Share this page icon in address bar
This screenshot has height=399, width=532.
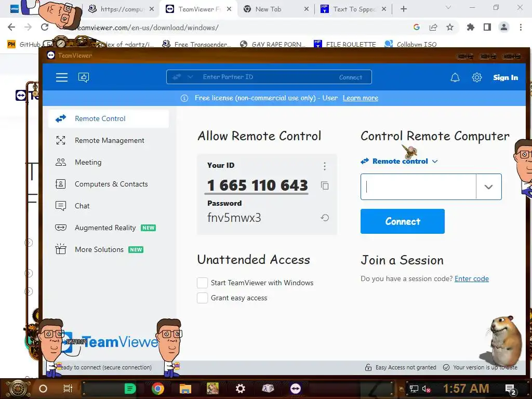[x=433, y=27]
